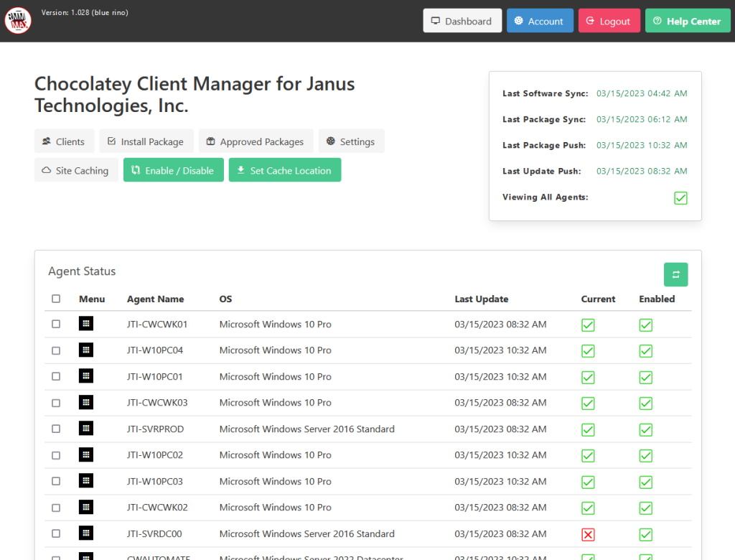This screenshot has height=560, width=735.
Task: Click the Enabled checkmark icon for JTI-W10PC03
Action: click(645, 482)
